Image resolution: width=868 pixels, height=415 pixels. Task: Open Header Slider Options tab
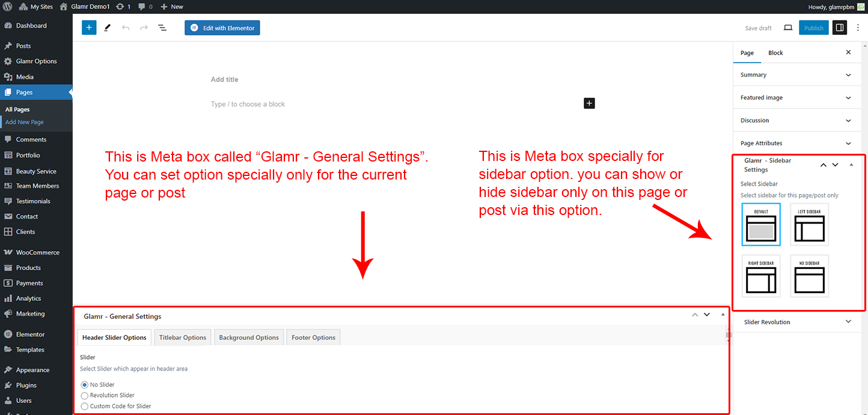[114, 338]
